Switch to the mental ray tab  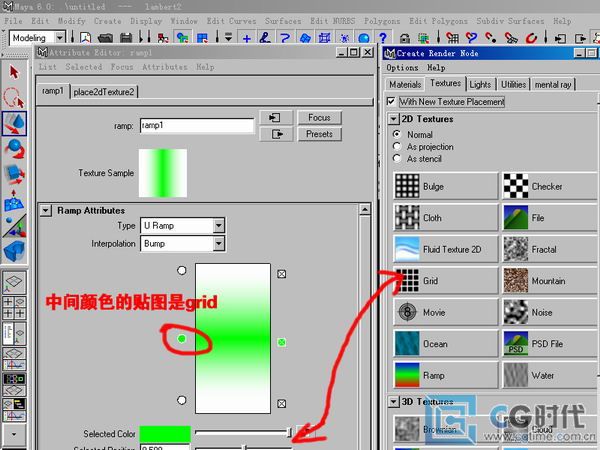point(553,84)
